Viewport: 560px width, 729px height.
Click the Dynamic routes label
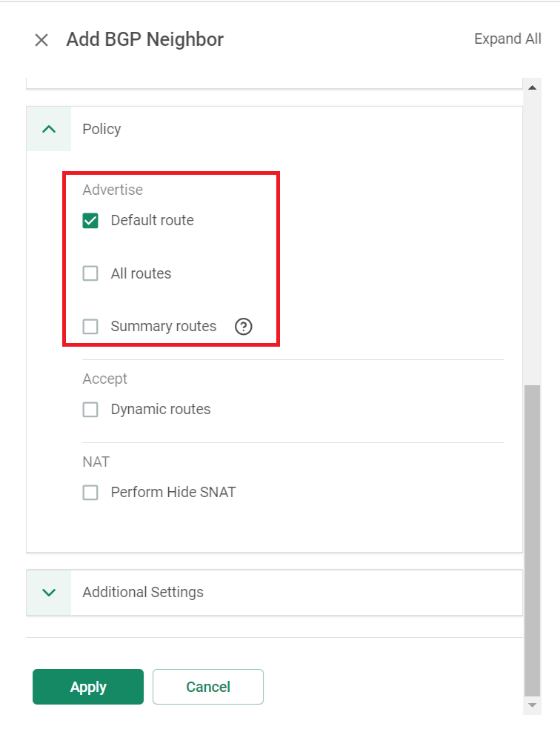(161, 409)
